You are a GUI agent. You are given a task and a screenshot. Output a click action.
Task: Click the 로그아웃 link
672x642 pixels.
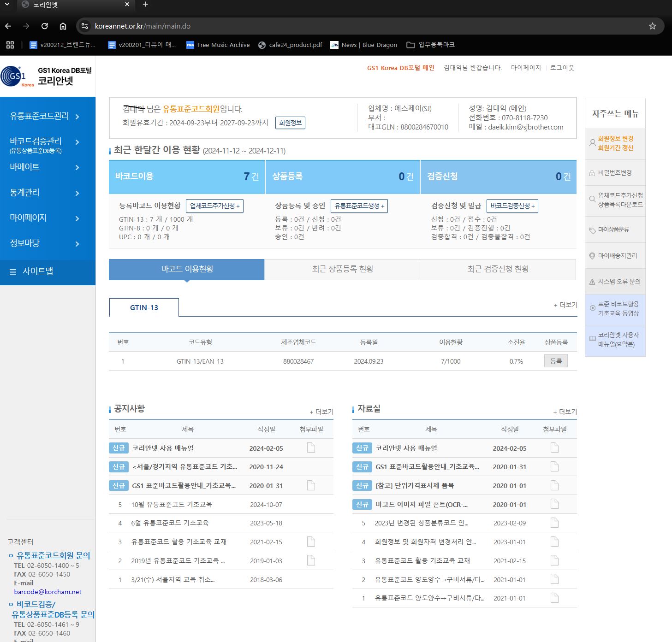pyautogui.click(x=562, y=68)
